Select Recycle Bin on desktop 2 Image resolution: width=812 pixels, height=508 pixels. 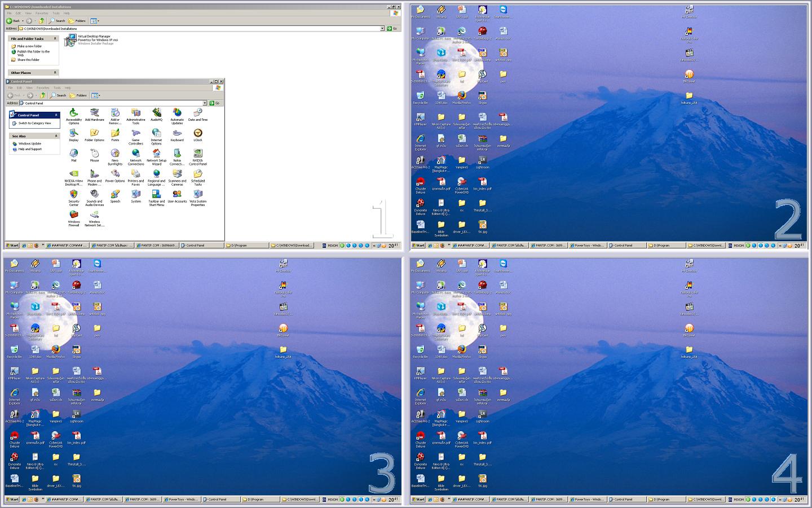click(x=421, y=98)
